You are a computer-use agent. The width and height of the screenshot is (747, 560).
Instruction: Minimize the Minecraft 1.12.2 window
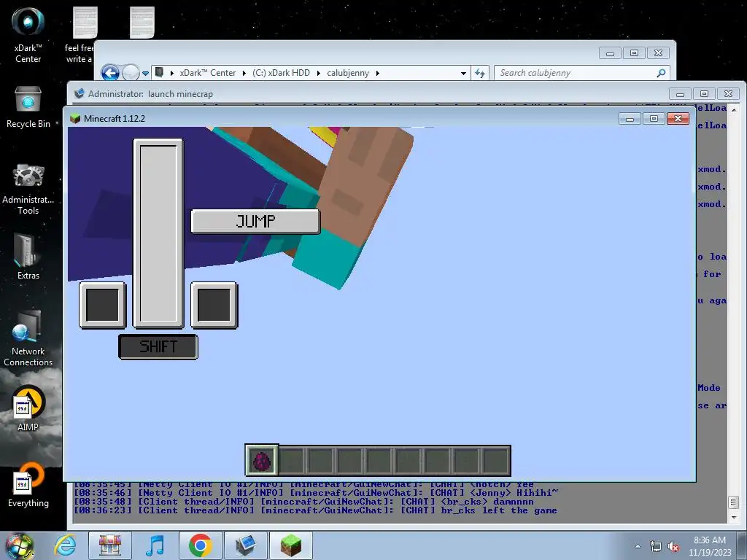tap(630, 119)
